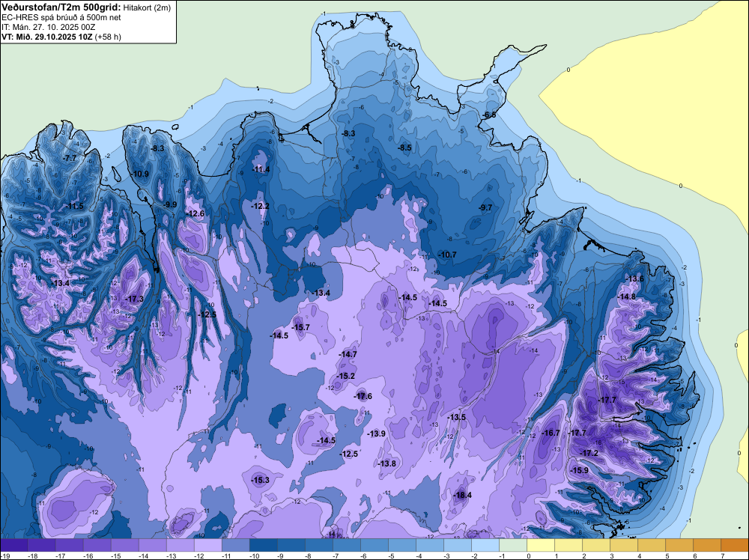Click the valid time 'VT: Mið. 29.10.2025 10Z'
The width and height of the screenshot is (749, 560).
coord(47,37)
